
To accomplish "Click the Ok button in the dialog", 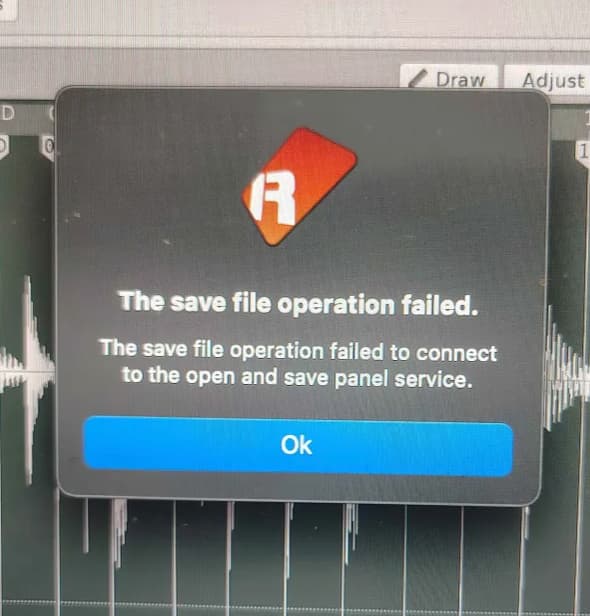I will coord(298,446).
